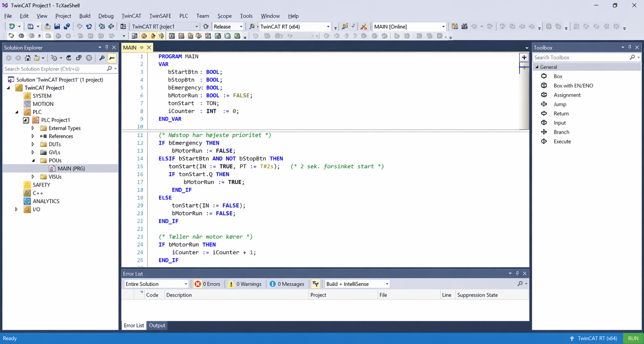Collapse the General group in Toolbox

tap(537, 67)
